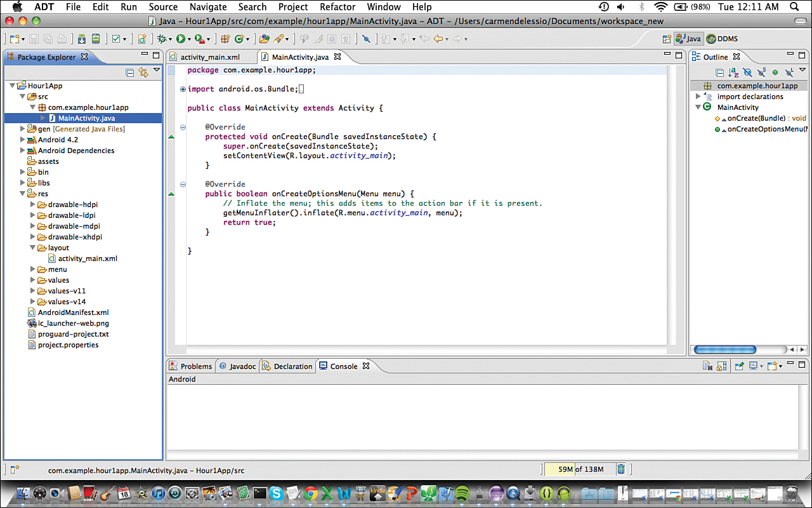Click the Debug bug icon

click(162, 39)
